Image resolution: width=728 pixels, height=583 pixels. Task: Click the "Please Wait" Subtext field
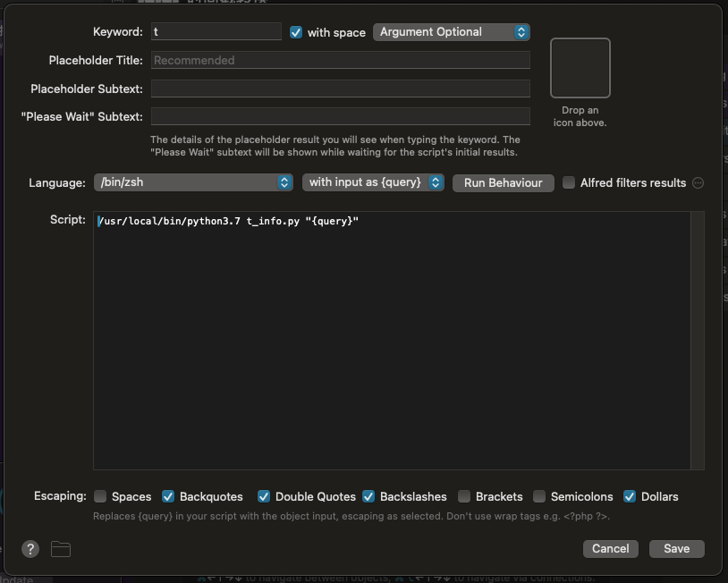coord(341,116)
